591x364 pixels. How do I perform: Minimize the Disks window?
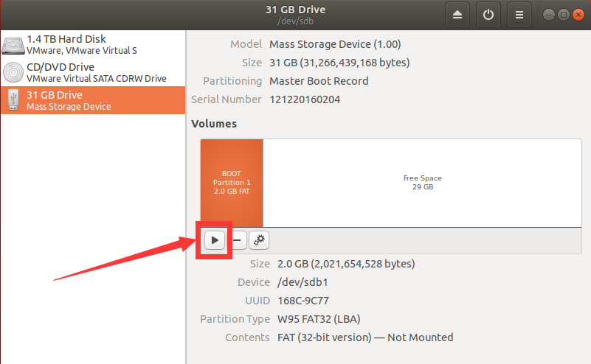point(549,15)
